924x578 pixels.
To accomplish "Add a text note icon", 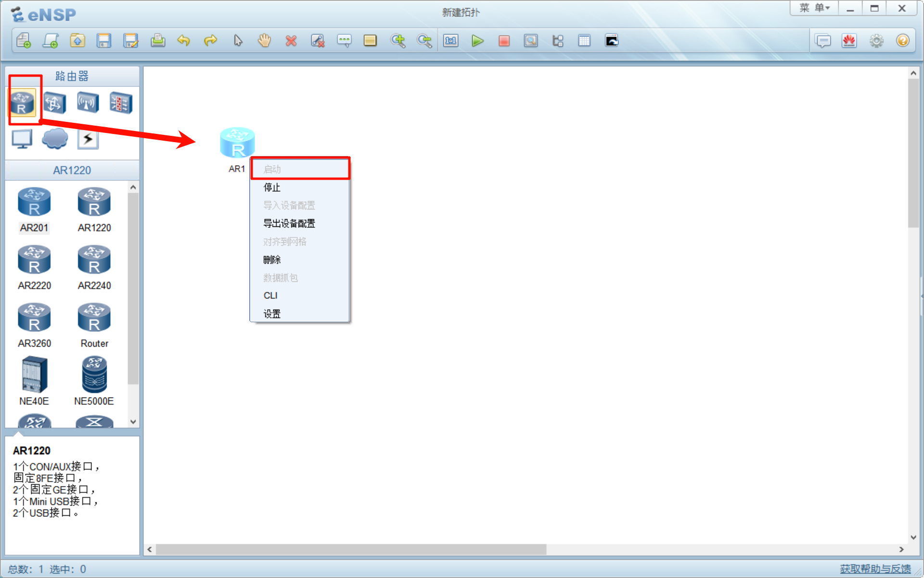I will 344,40.
